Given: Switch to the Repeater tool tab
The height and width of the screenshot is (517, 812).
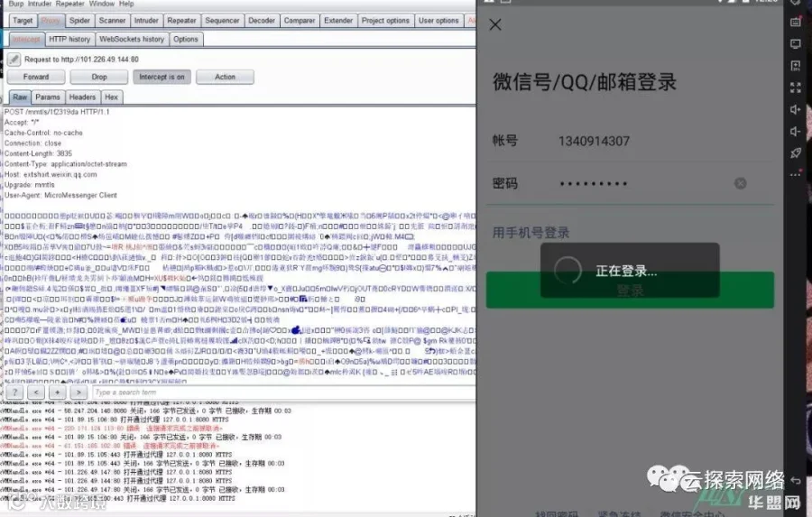Looking at the screenshot, I should (181, 21).
